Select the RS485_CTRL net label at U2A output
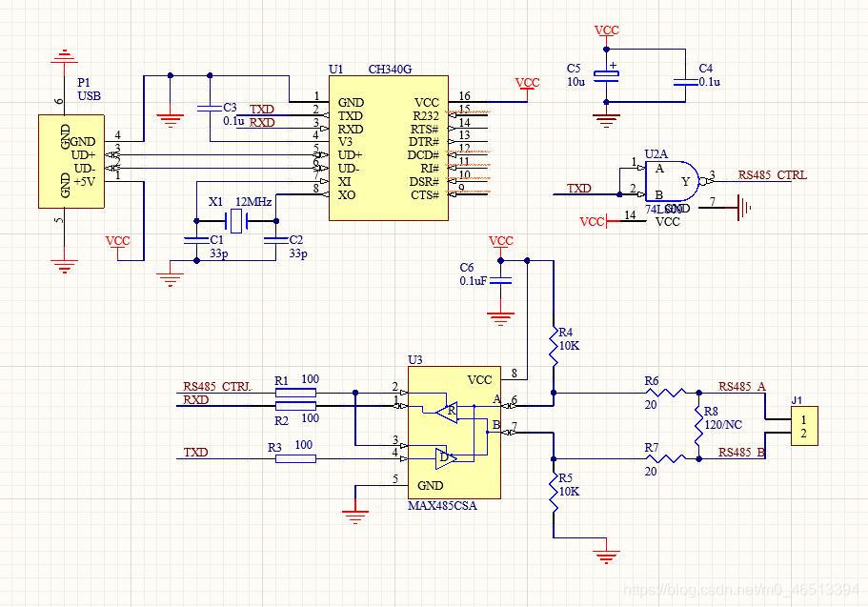 773,175
